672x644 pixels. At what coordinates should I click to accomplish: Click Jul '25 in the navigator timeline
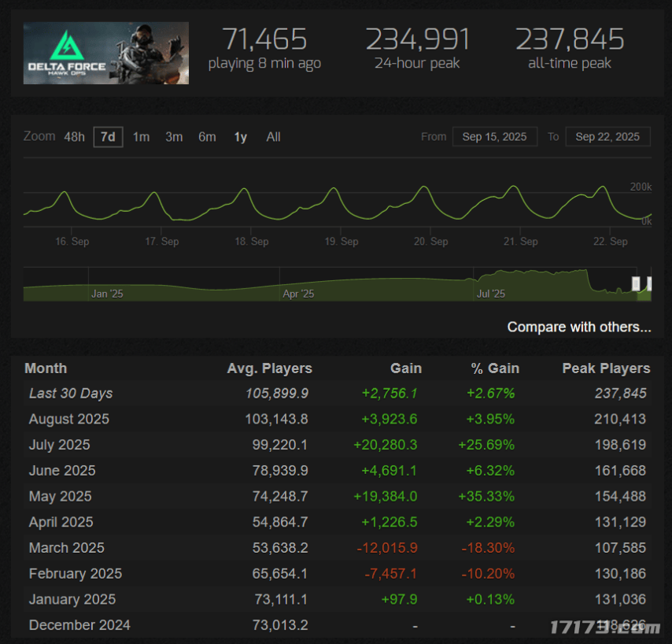click(x=491, y=294)
